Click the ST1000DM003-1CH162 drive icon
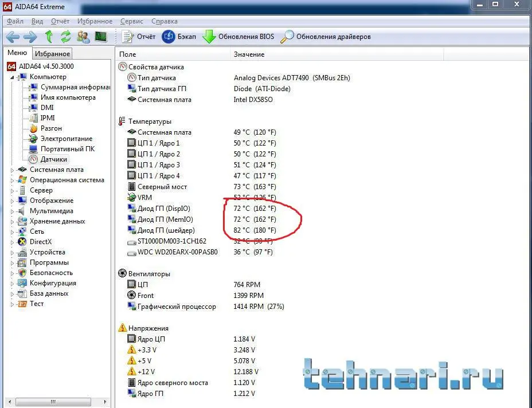The width and height of the screenshot is (532, 408). pos(131,242)
